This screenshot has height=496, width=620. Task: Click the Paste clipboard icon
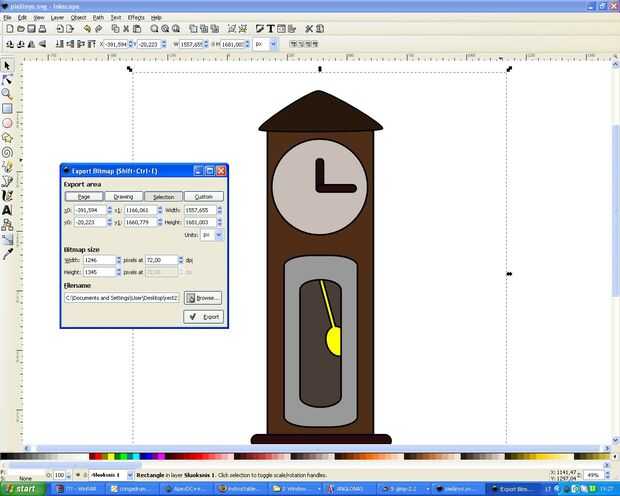(x=137, y=28)
